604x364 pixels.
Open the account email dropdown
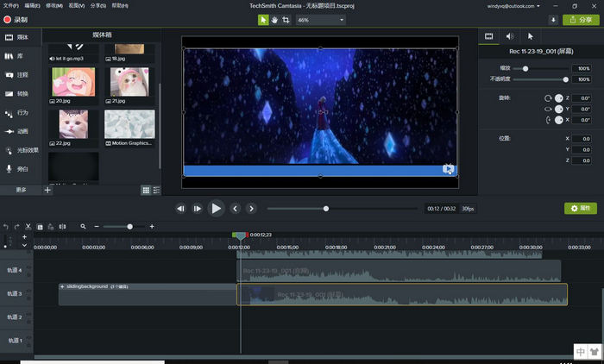513,6
